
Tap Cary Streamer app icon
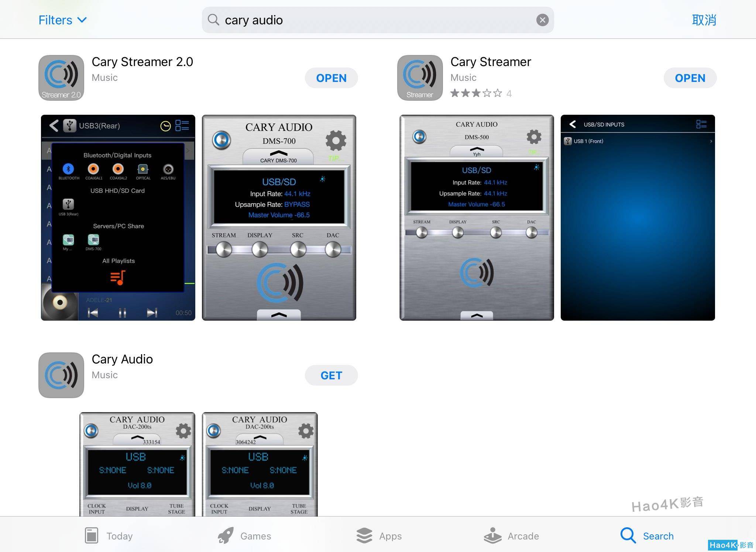(x=420, y=78)
